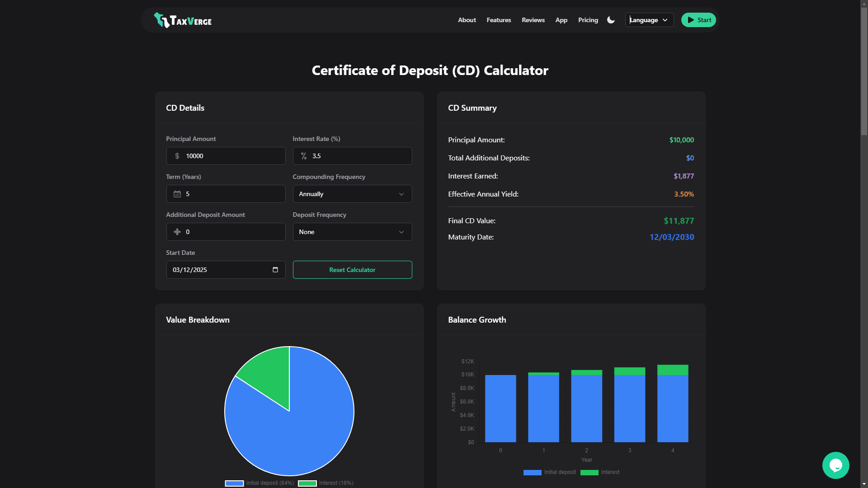Open the Compounding Frequency dropdown

[352, 194]
